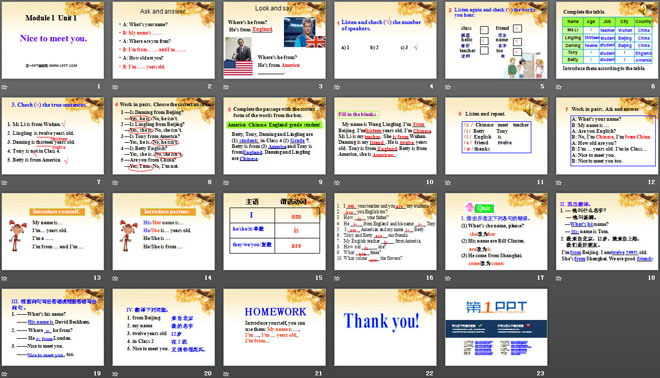Image resolution: width=660 pixels, height=378 pixels.
Task: Select 'Listen again and check' slide 5 thumbnail
Action: coord(496,40)
